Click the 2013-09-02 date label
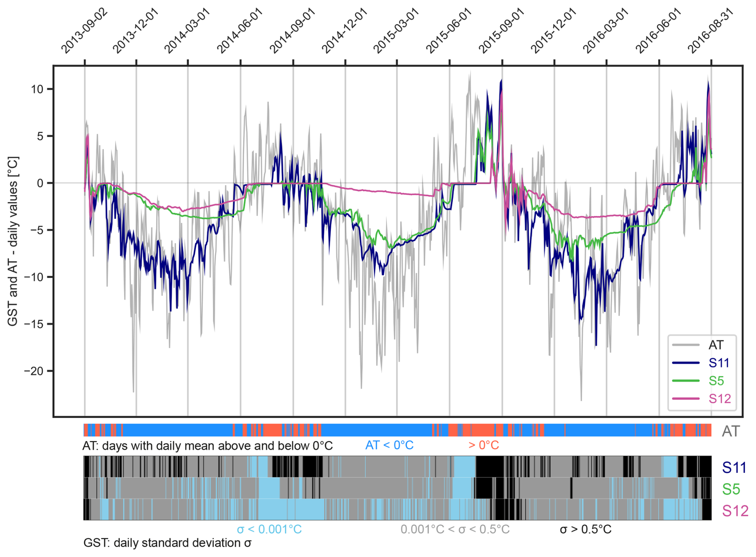The width and height of the screenshot is (756, 557). [84, 31]
